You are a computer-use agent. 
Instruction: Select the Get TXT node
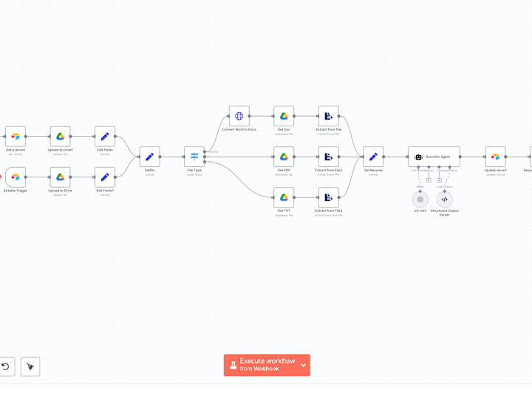point(284,197)
